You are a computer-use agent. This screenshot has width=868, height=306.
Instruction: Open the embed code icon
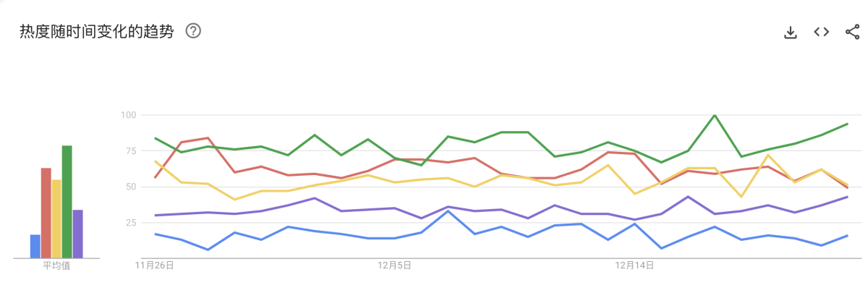tap(821, 32)
